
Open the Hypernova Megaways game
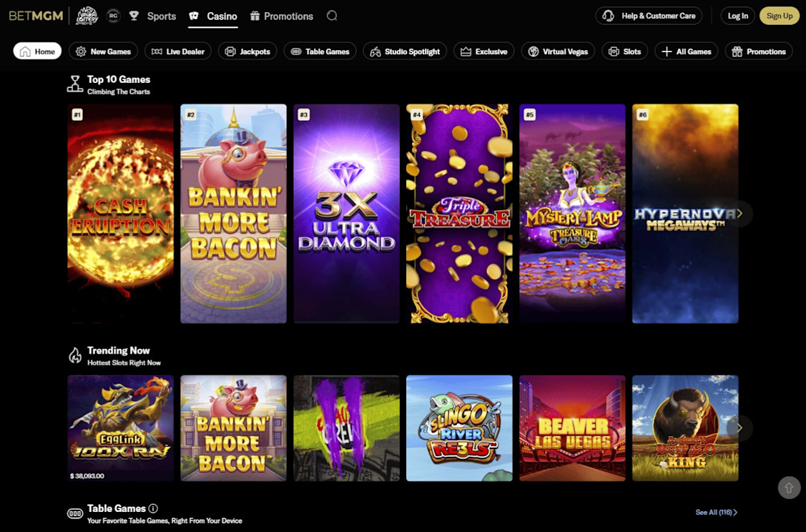[x=685, y=213]
